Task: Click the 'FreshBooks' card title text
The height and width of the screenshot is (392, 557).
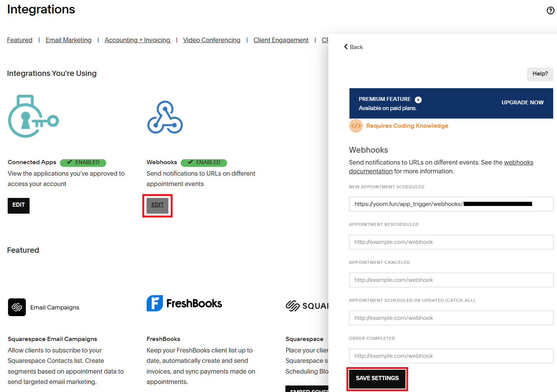Action: 163,339
